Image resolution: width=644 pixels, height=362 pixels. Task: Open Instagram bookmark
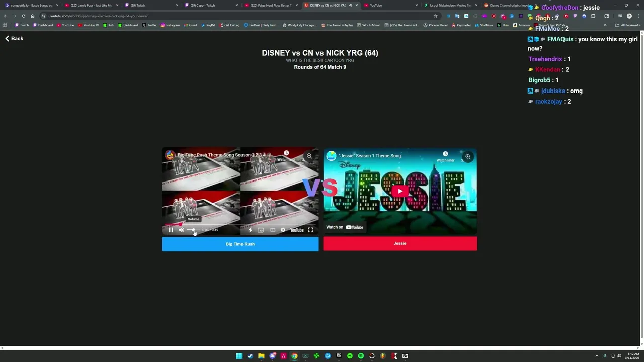click(x=170, y=25)
